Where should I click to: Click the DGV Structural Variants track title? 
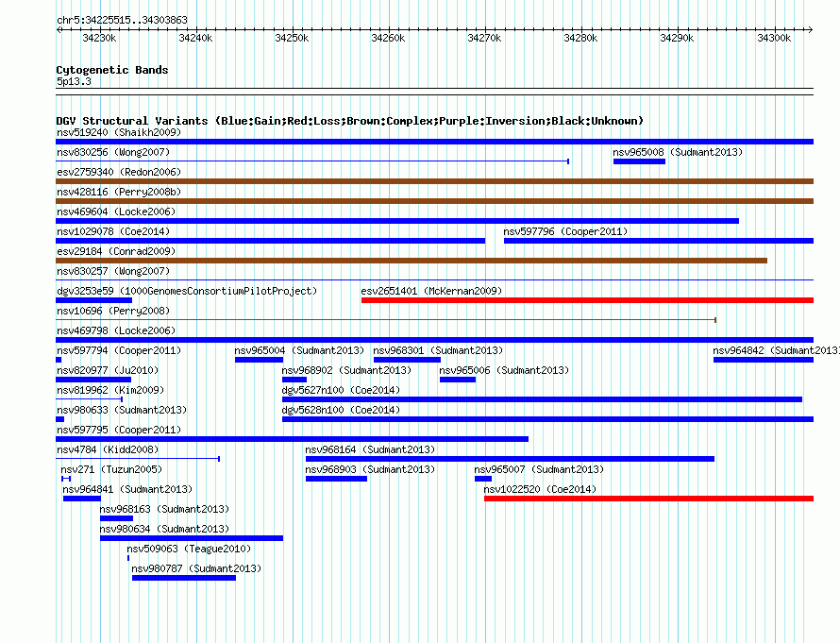point(350,121)
